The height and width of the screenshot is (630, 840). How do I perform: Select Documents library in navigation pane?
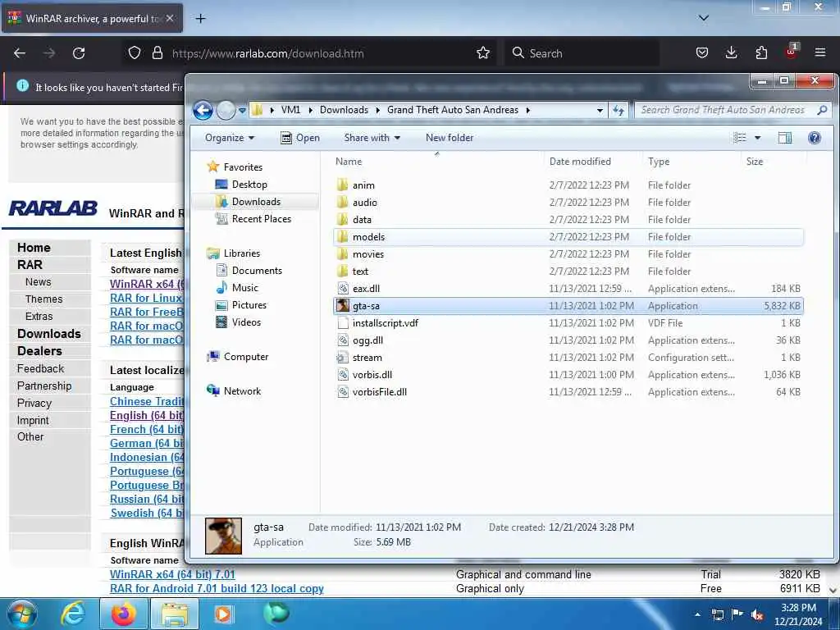click(249, 271)
